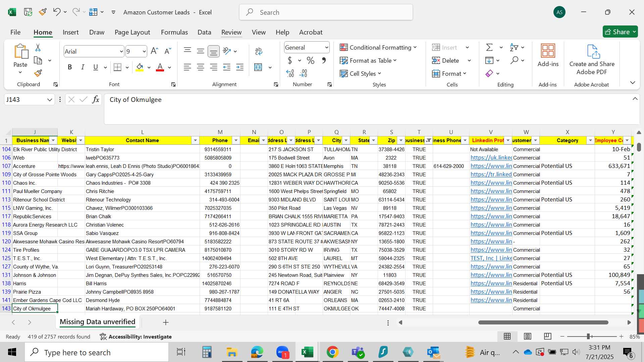The image size is (644, 362).
Task: Open filter dropdown for Category column
Action: pos(590,140)
